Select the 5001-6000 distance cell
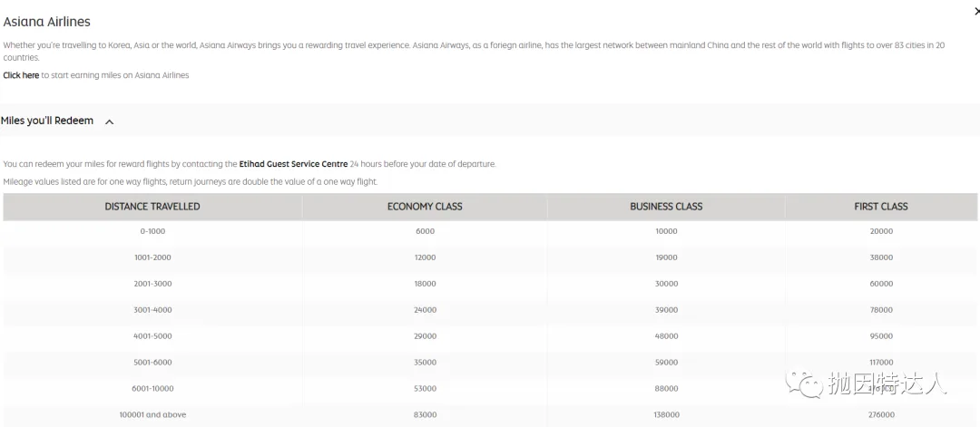 (x=152, y=362)
